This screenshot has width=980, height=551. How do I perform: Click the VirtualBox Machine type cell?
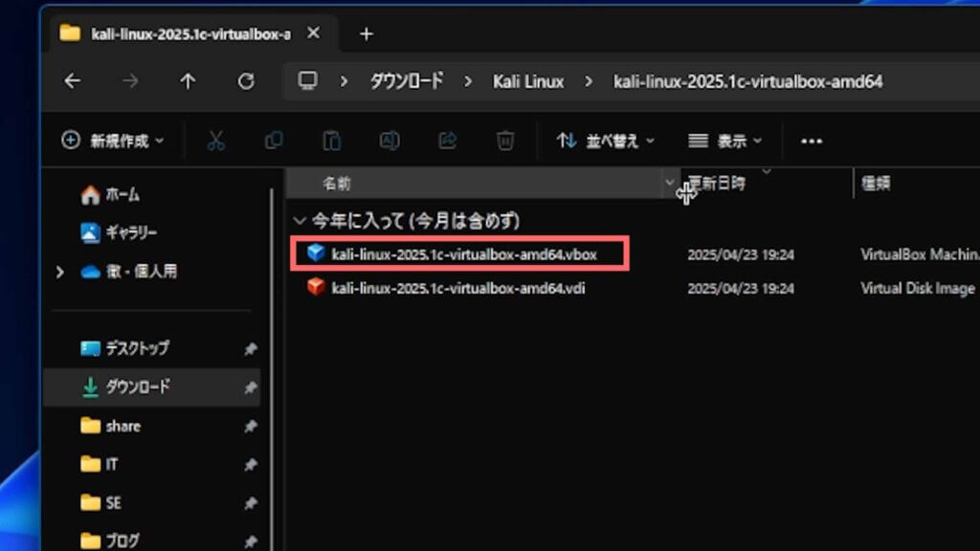920,254
